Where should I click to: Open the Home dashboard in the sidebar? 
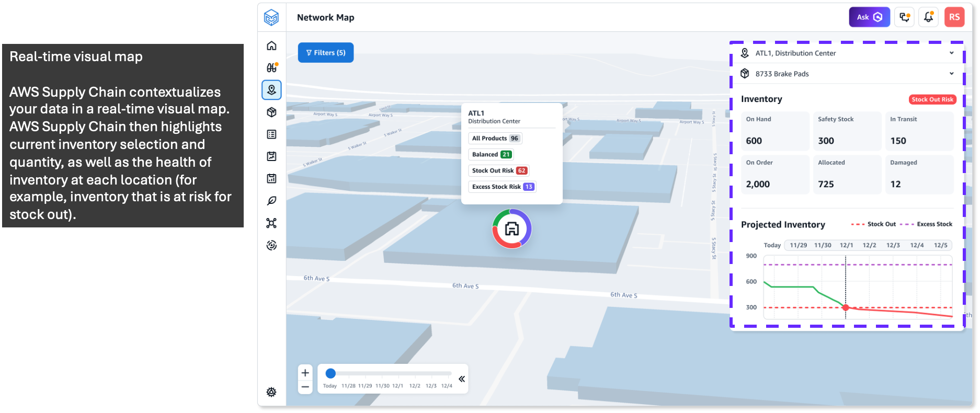(271, 46)
